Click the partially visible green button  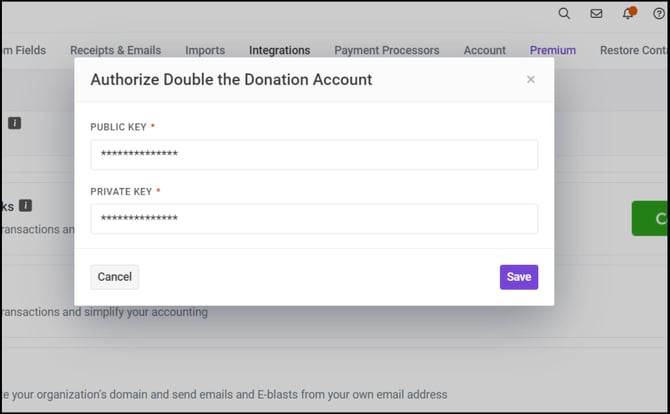point(651,218)
